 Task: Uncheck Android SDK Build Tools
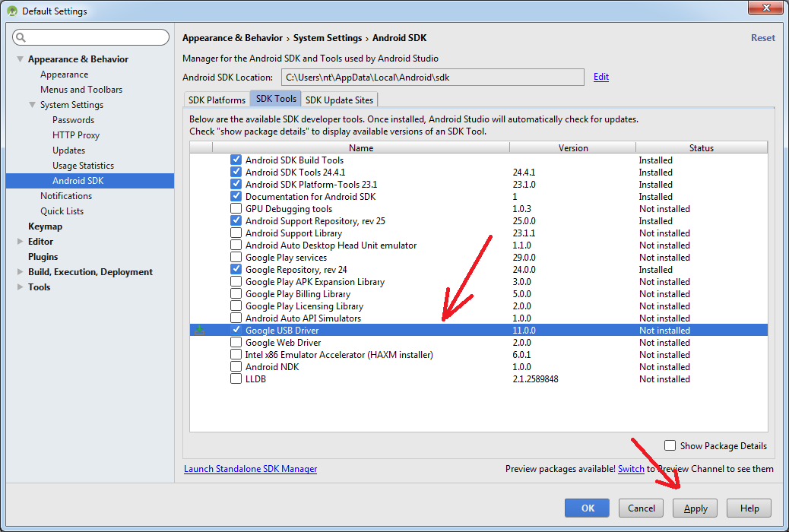(x=236, y=160)
